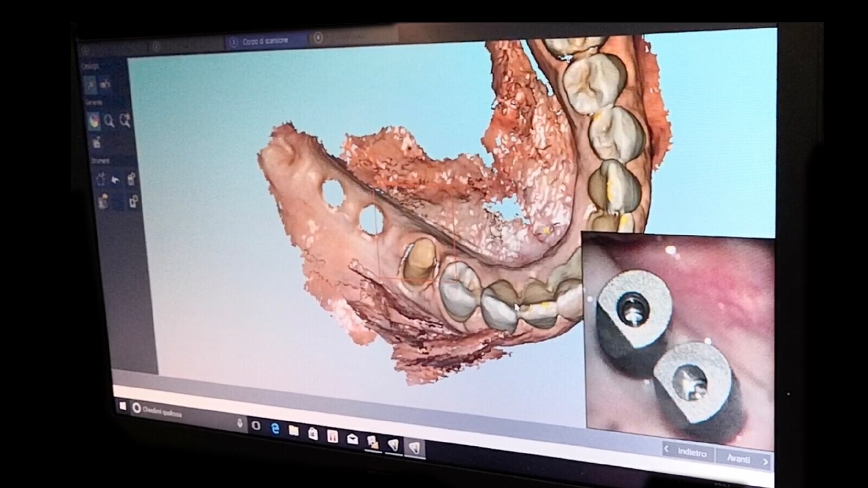Go to workflow step 4 tab
Screen dimensions: 868x488
[x=318, y=37]
